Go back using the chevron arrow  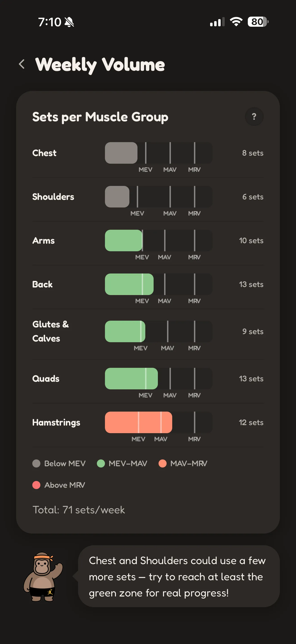22,64
